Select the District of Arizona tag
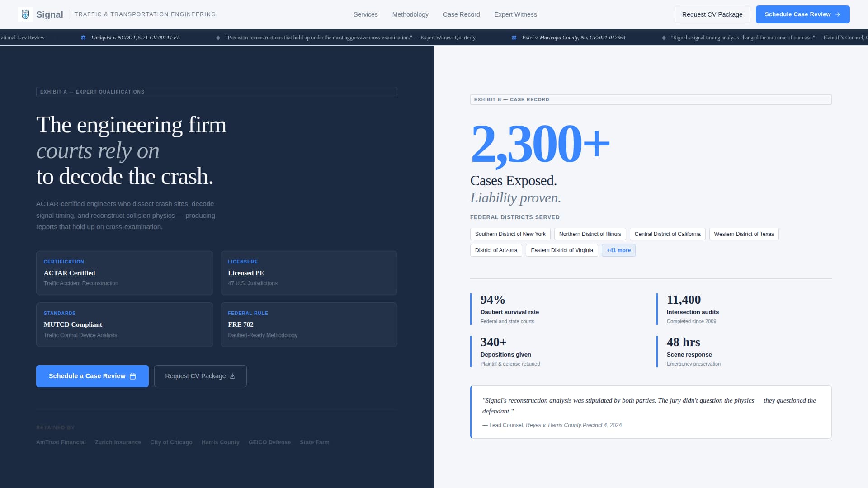 (496, 250)
